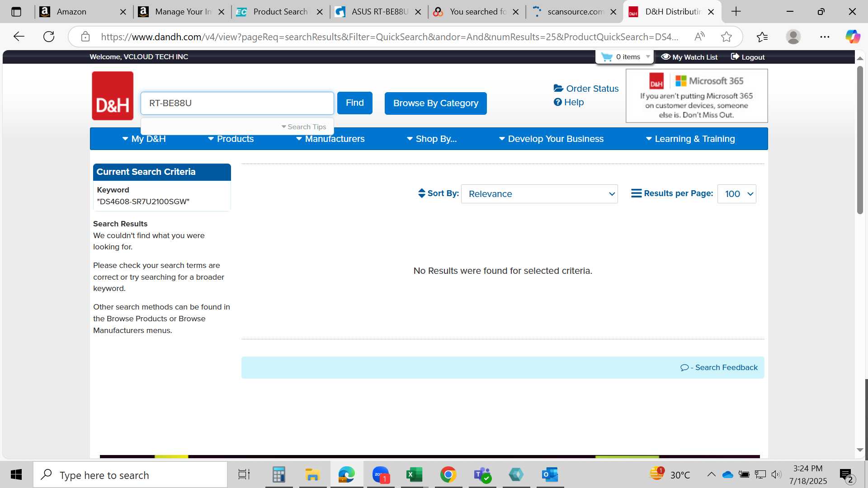Click the Sort By arrows icon

pyautogui.click(x=422, y=193)
